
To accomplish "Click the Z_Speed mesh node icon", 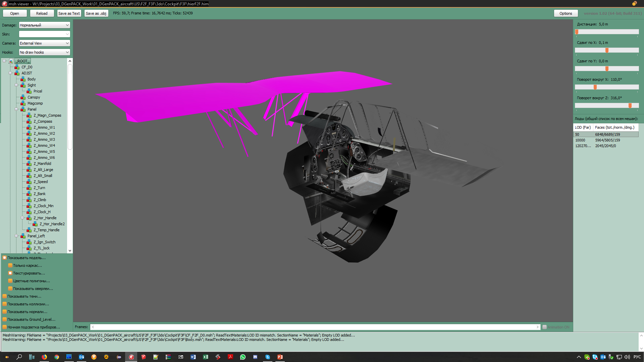I will [x=29, y=182].
